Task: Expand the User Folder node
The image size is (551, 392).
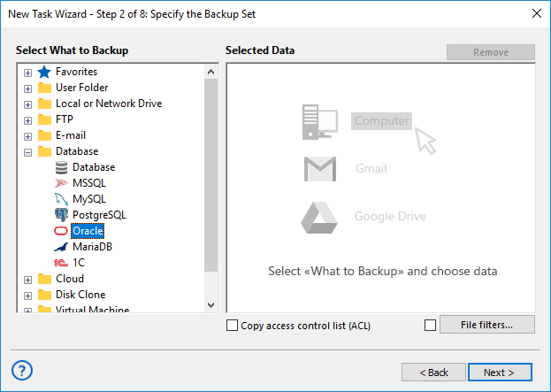Action: pos(27,88)
